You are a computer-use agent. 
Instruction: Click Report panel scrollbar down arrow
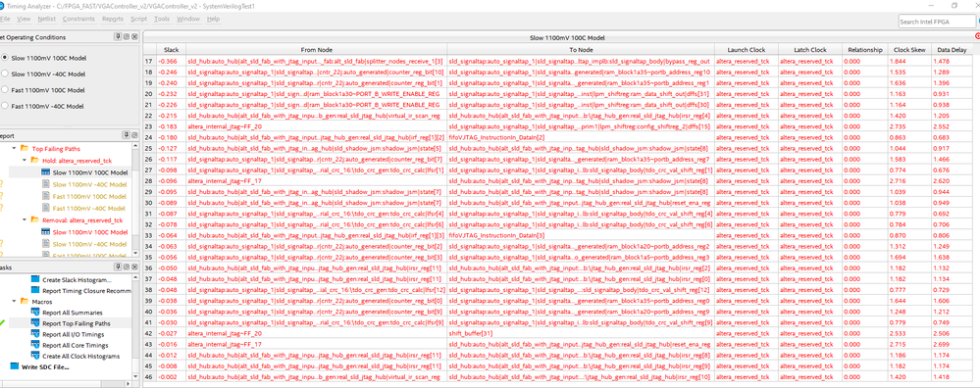[x=135, y=254]
